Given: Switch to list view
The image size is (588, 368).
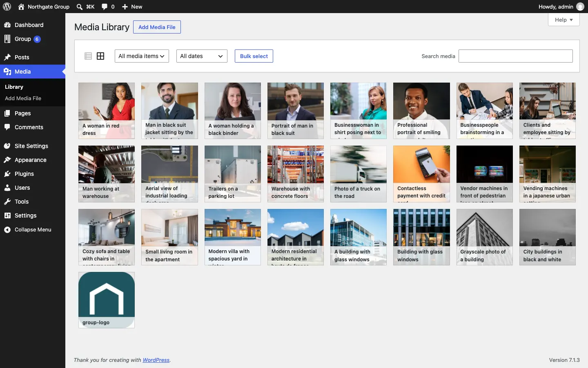Looking at the screenshot, I should pyautogui.click(x=88, y=56).
